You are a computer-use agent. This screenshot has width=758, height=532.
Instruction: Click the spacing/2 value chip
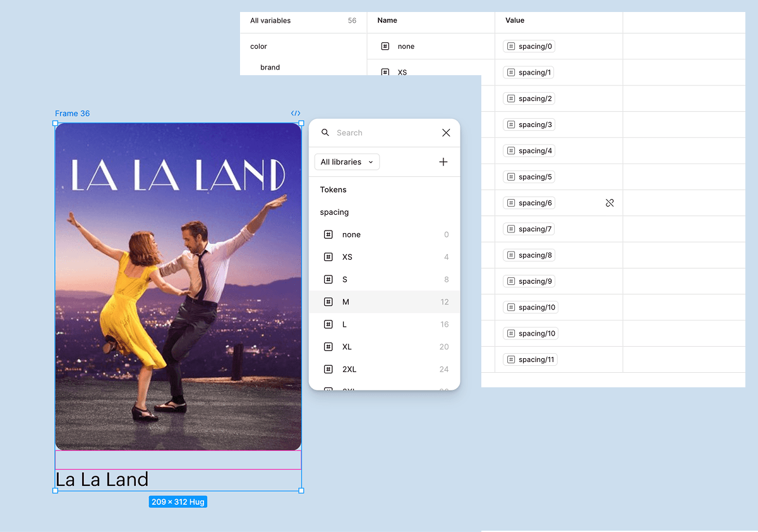tap(529, 99)
